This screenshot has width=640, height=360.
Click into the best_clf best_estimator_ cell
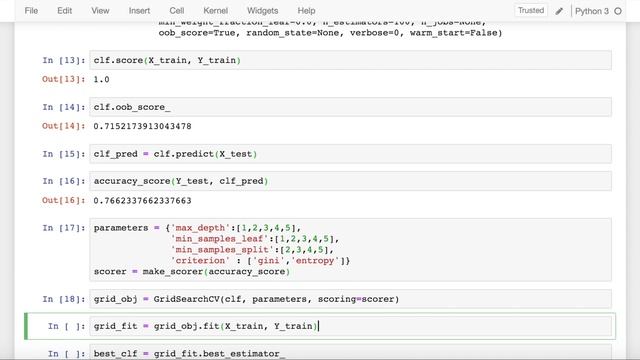pyautogui.click(x=350, y=353)
